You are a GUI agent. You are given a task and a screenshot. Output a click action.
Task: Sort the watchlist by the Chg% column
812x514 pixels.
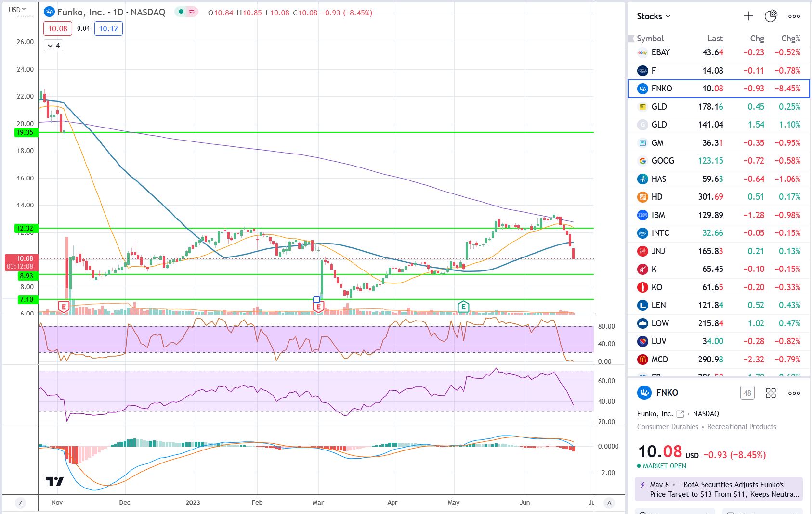tap(790, 39)
